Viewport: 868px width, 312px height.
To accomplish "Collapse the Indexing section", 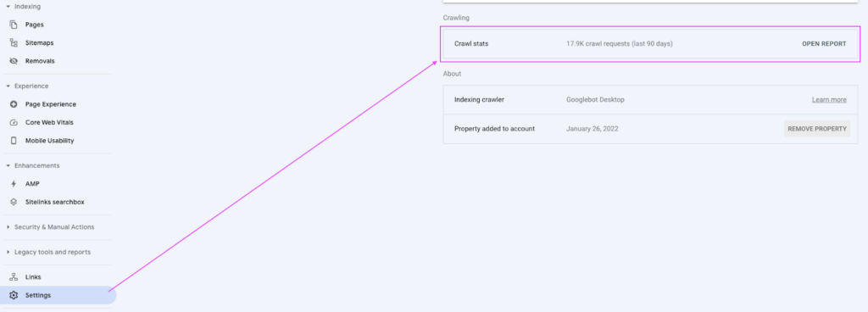I will pyautogui.click(x=8, y=7).
